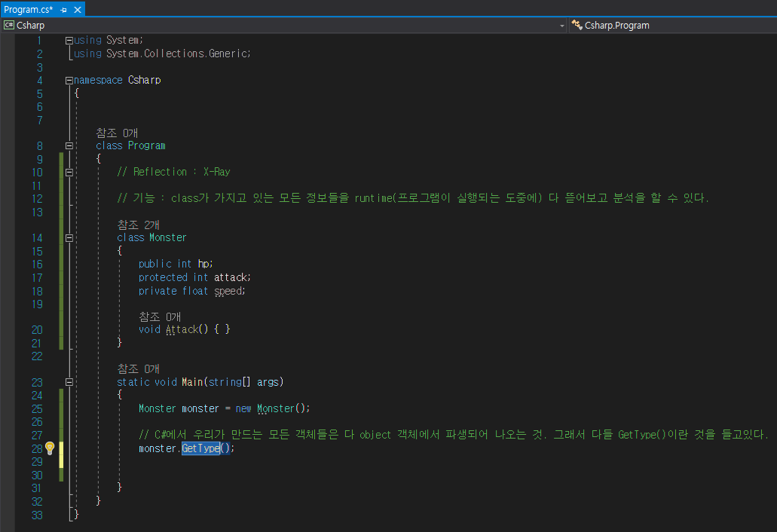
Task: Click the 'Monster' class name on line 14
Action: pyautogui.click(x=167, y=238)
